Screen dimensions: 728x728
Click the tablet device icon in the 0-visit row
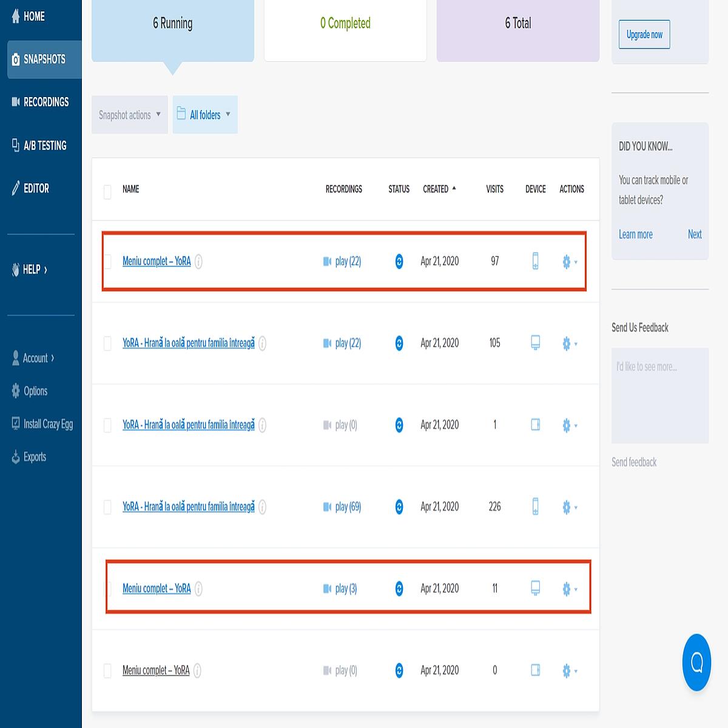coord(535,670)
